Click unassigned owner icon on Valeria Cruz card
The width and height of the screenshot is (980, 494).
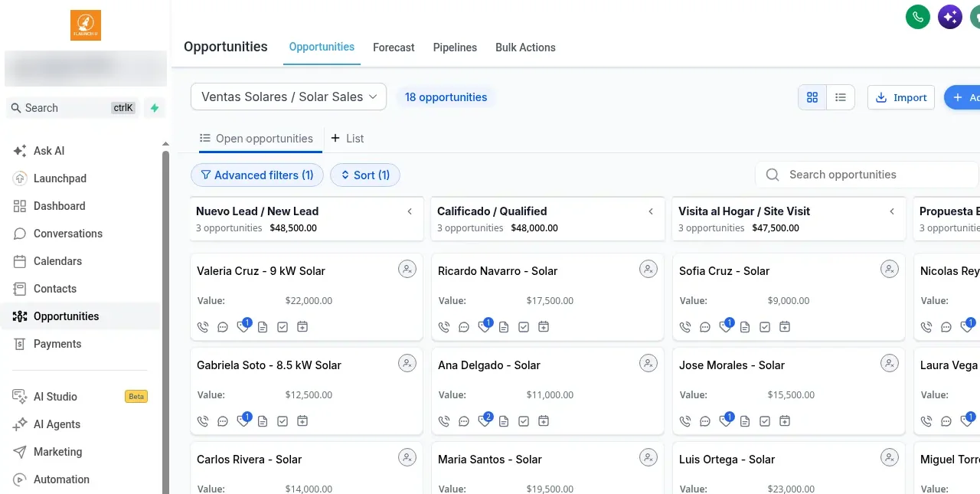pyautogui.click(x=407, y=269)
